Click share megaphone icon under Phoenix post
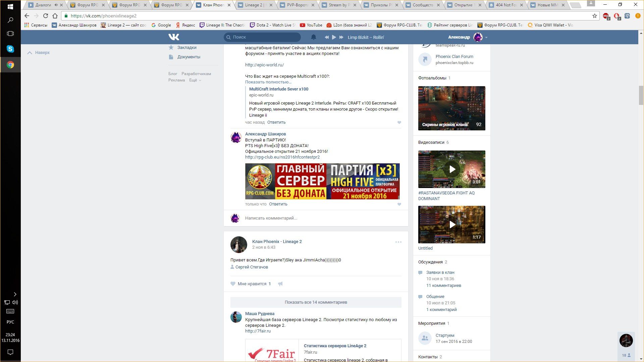This screenshot has height=362, width=644. point(280,284)
